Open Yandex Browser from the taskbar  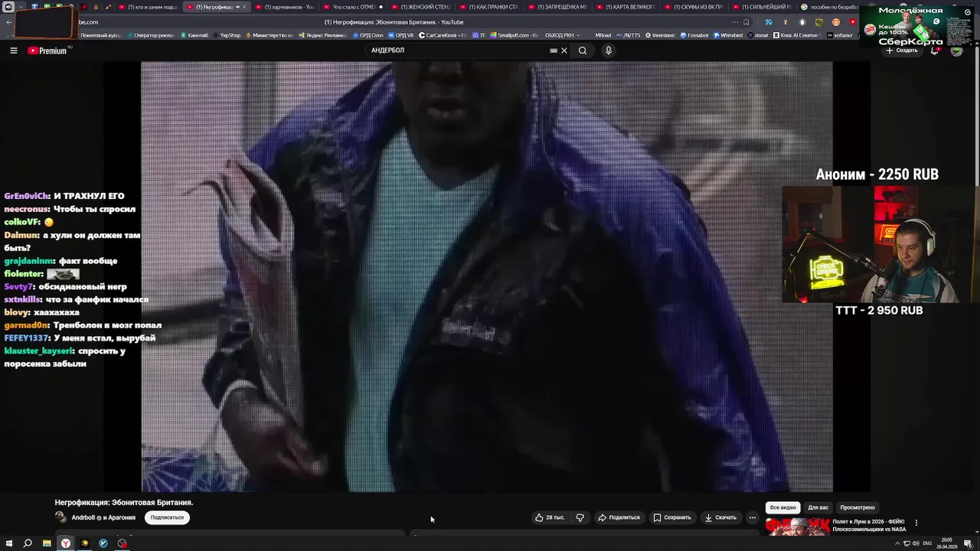pos(66,543)
